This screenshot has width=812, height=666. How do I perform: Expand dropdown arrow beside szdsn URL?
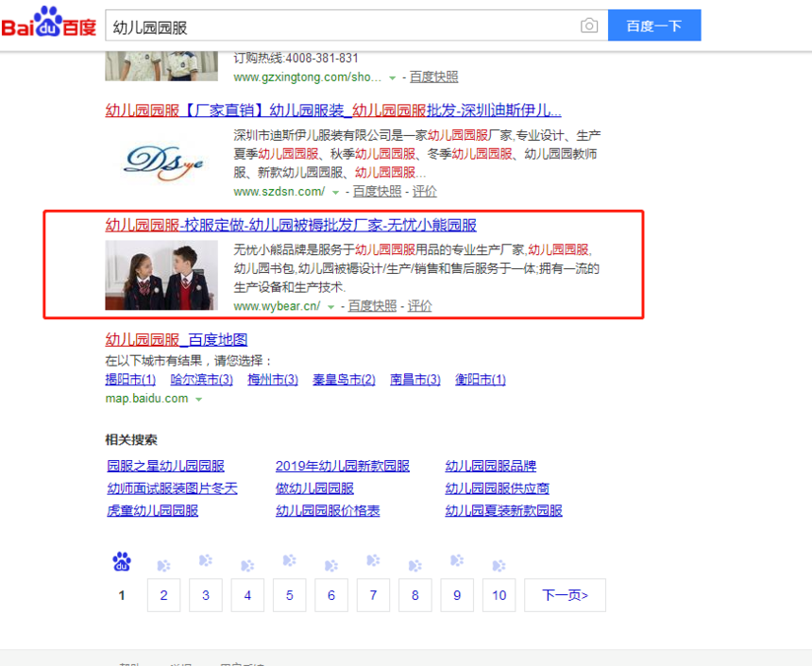pos(335,193)
